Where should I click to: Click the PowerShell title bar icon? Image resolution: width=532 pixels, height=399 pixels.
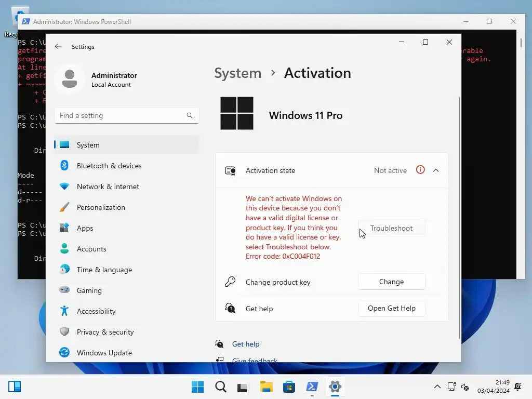pos(25,21)
